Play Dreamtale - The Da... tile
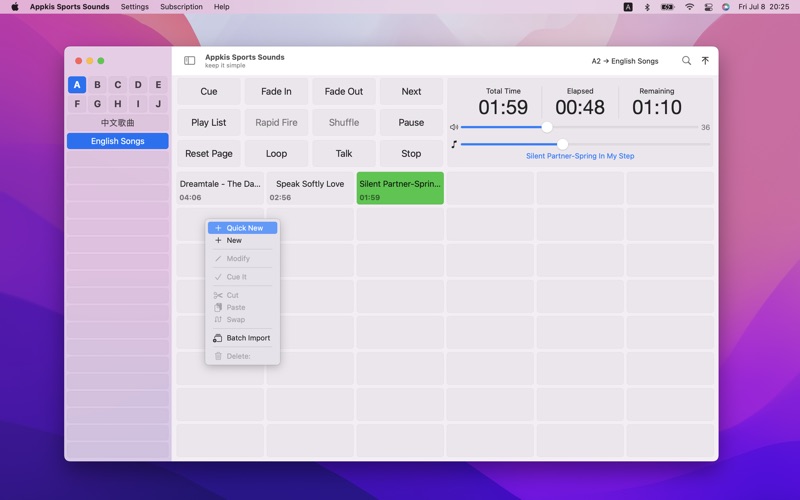 click(x=220, y=188)
